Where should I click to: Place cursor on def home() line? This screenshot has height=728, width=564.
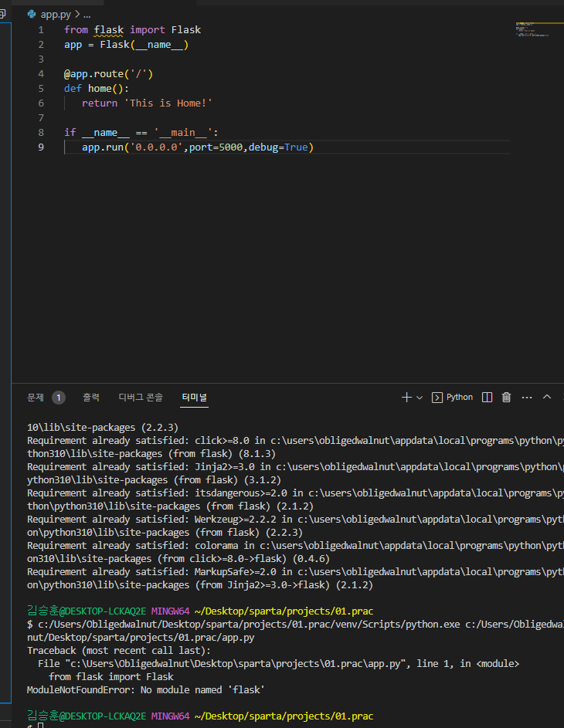tap(96, 89)
